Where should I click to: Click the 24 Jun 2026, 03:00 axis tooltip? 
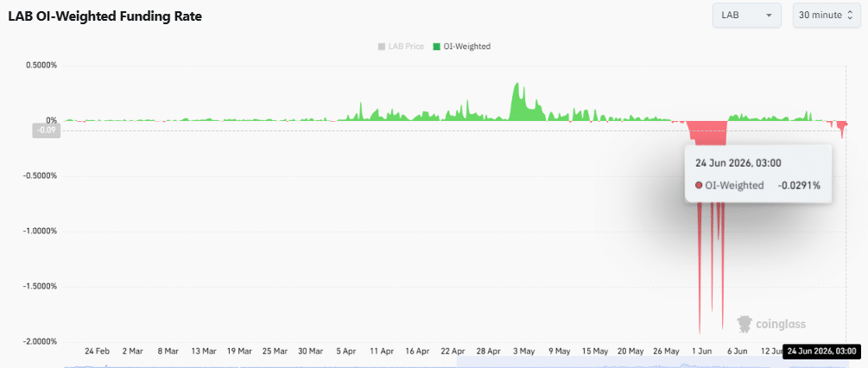pyautogui.click(x=822, y=352)
